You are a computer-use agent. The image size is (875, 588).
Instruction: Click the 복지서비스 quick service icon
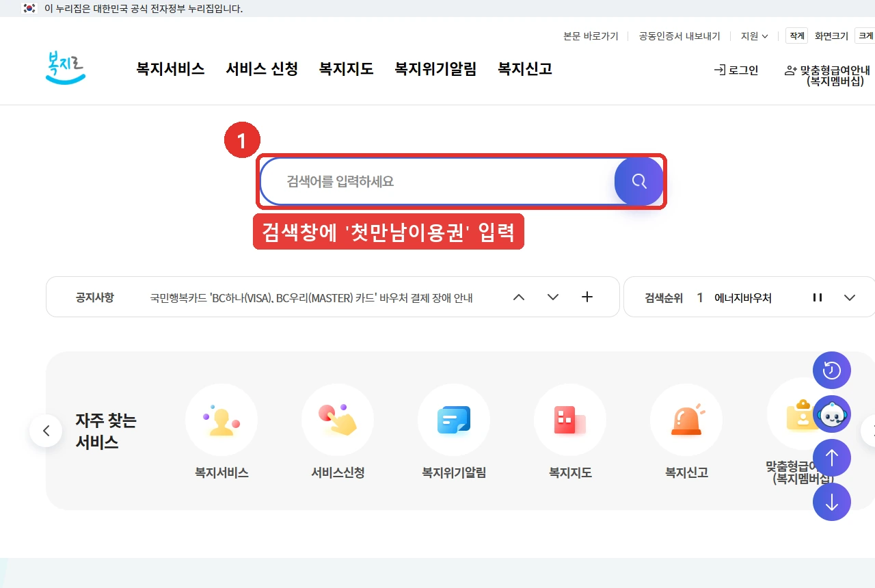coord(221,420)
